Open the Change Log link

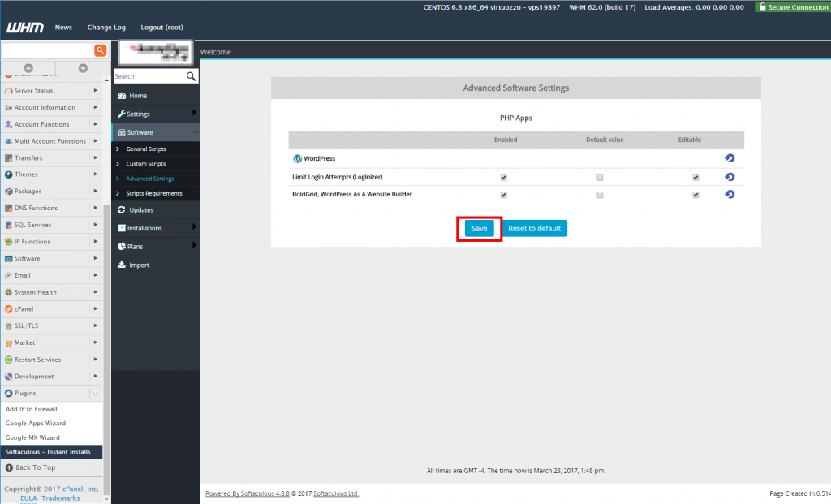click(x=106, y=27)
